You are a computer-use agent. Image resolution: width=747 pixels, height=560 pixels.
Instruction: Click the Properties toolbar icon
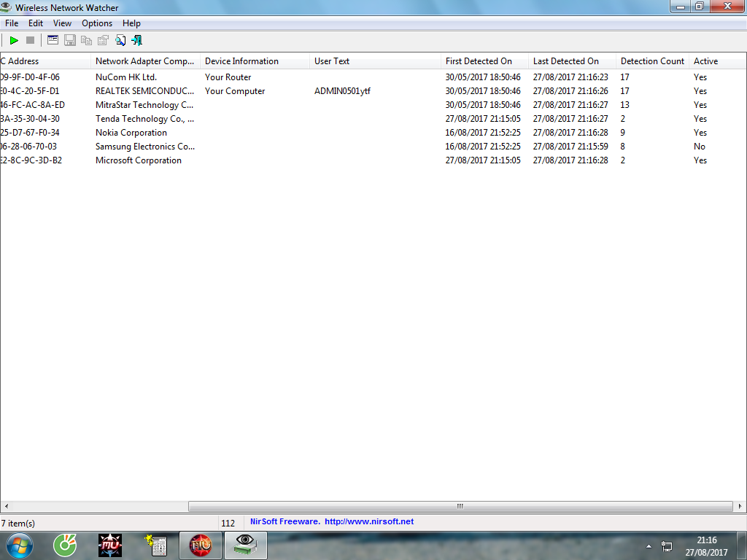coord(104,40)
